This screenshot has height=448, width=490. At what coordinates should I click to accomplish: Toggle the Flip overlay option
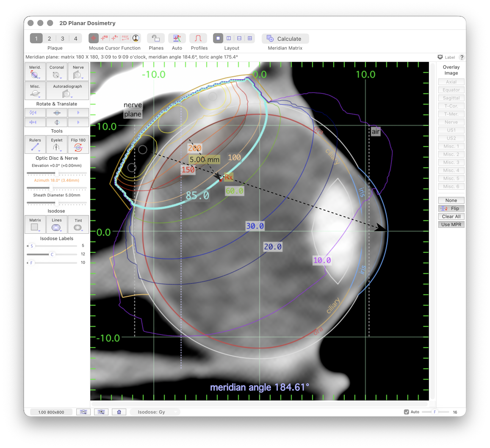pos(451,208)
